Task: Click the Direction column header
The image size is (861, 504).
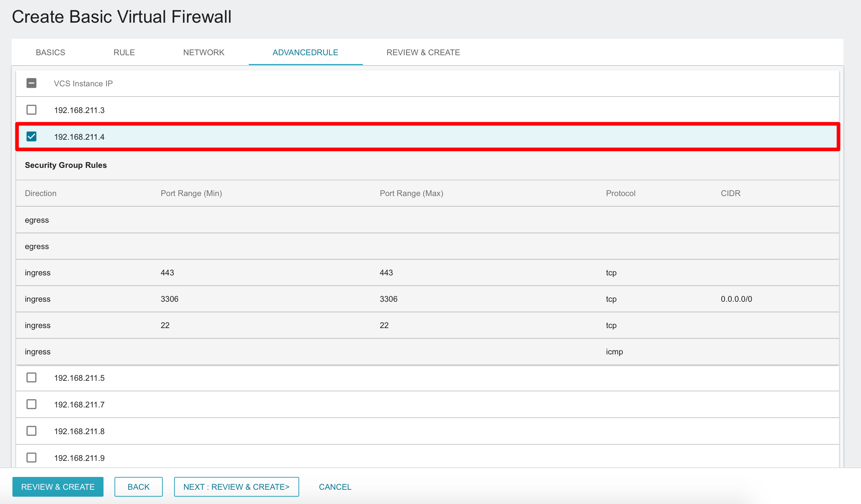Action: point(41,193)
